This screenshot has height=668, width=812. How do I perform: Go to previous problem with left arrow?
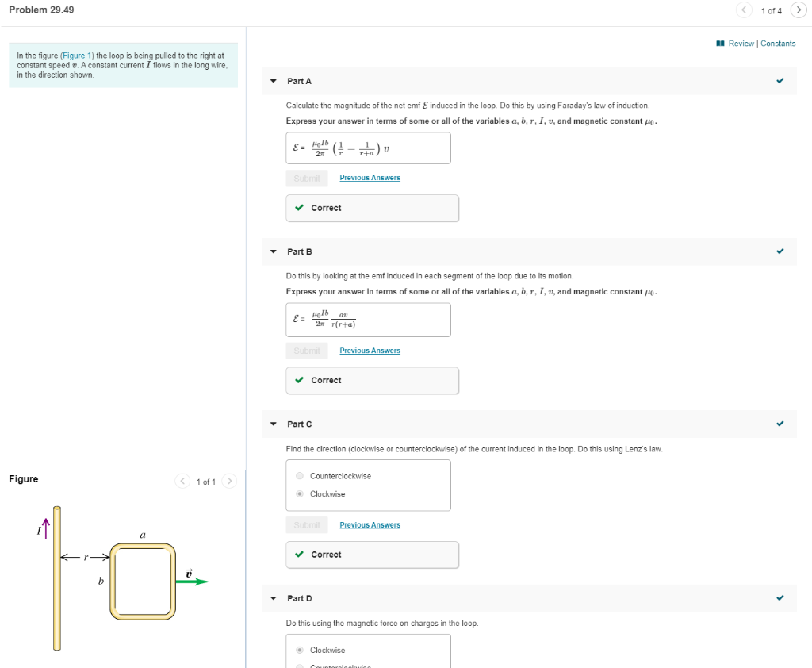(x=744, y=11)
